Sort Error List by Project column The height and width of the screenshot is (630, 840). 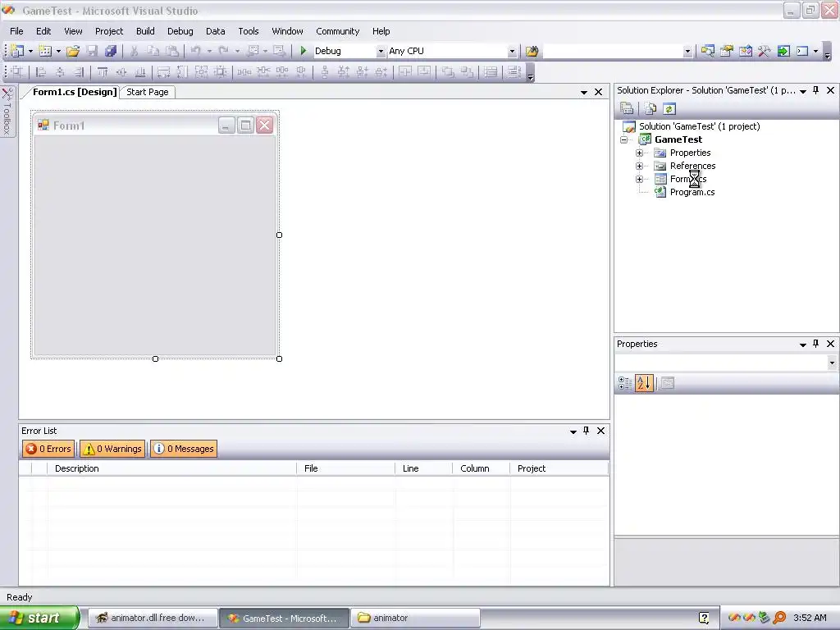(558, 468)
